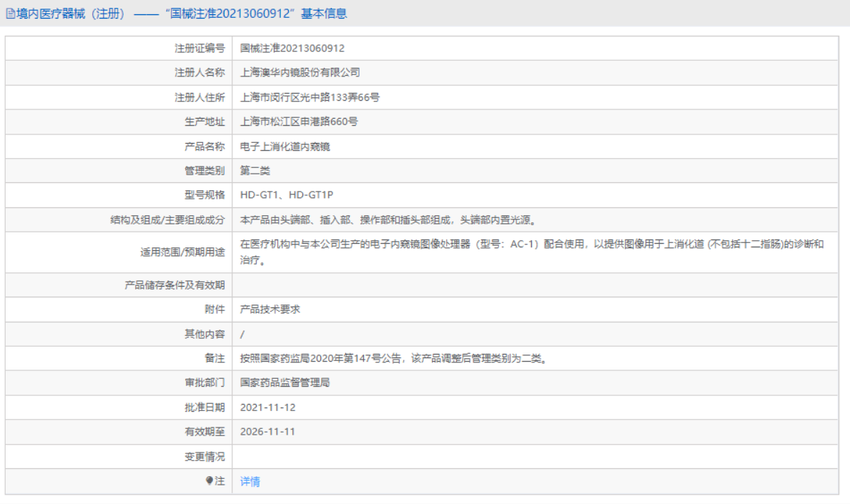Click the 注册证编号 label cell
850x504 pixels.
tap(119, 48)
